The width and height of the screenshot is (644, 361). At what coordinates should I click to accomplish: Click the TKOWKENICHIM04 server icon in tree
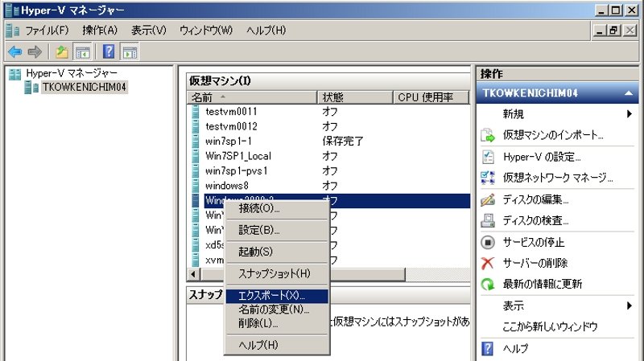tap(31, 87)
